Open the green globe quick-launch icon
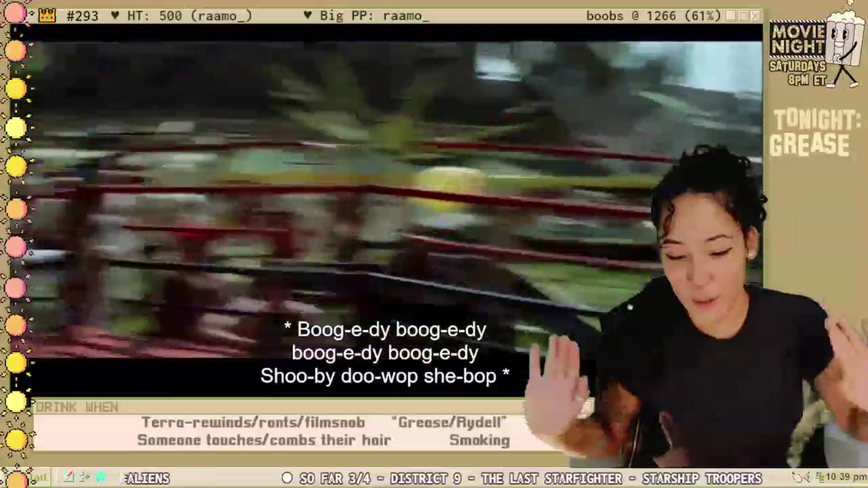Image resolution: width=868 pixels, height=488 pixels. click(x=100, y=477)
